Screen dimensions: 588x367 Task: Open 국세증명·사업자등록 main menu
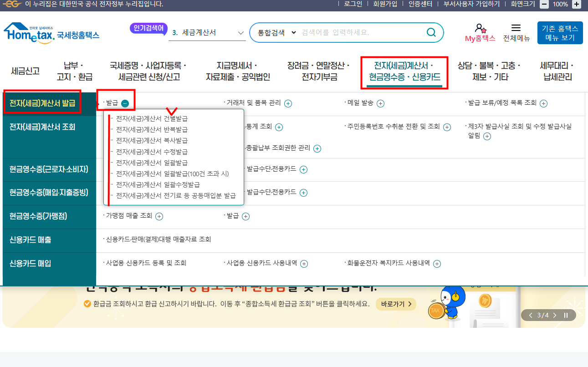[x=149, y=71]
